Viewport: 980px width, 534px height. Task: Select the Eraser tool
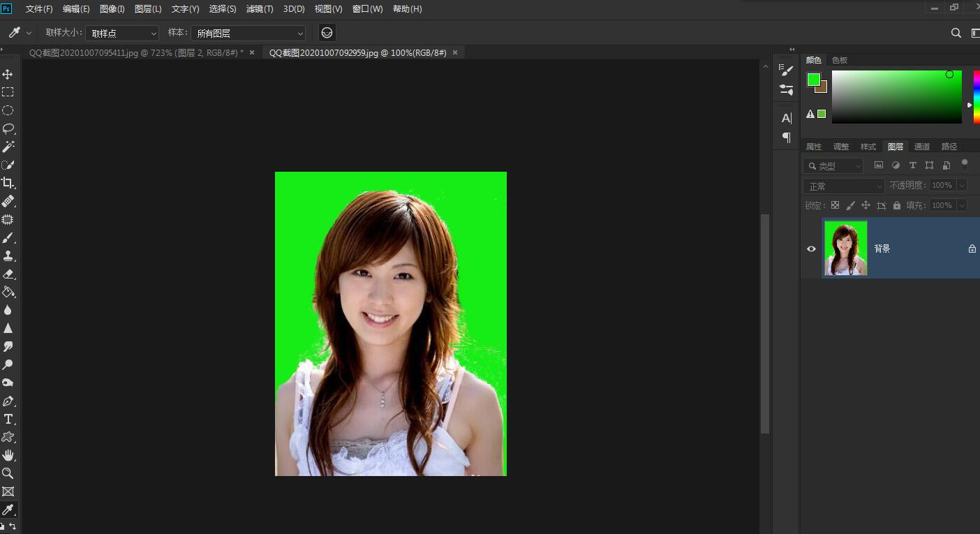coord(8,274)
